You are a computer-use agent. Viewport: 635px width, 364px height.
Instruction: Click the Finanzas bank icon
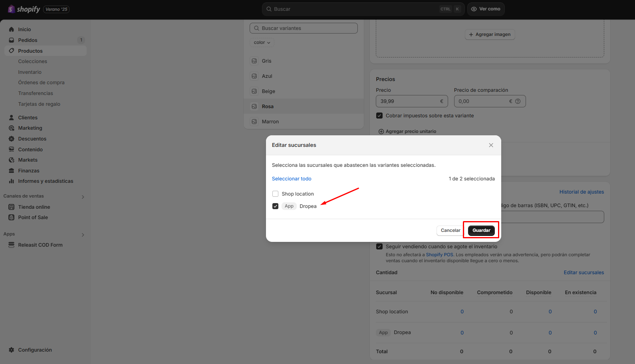[12, 171]
